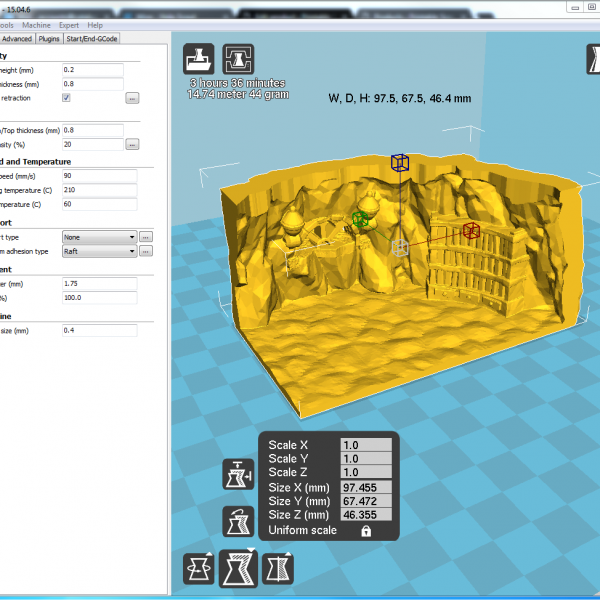Switch to the Plugins tab
This screenshot has width=600, height=600.
pyautogui.click(x=49, y=39)
